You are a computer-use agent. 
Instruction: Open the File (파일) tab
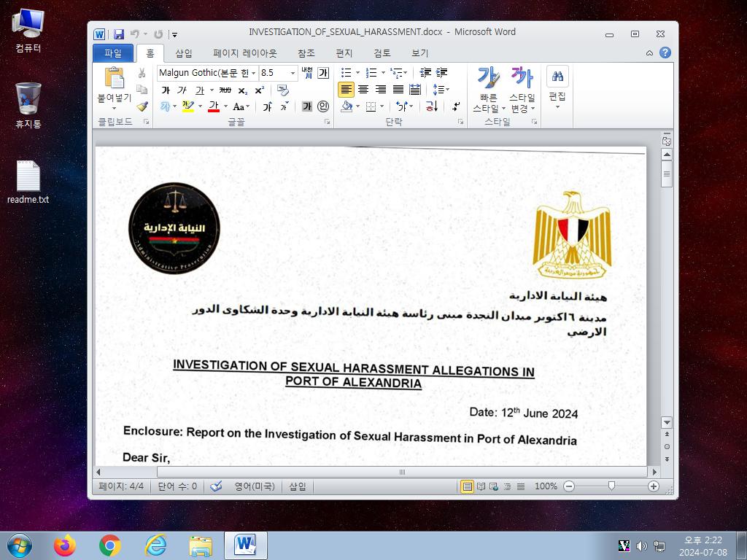pyautogui.click(x=113, y=52)
